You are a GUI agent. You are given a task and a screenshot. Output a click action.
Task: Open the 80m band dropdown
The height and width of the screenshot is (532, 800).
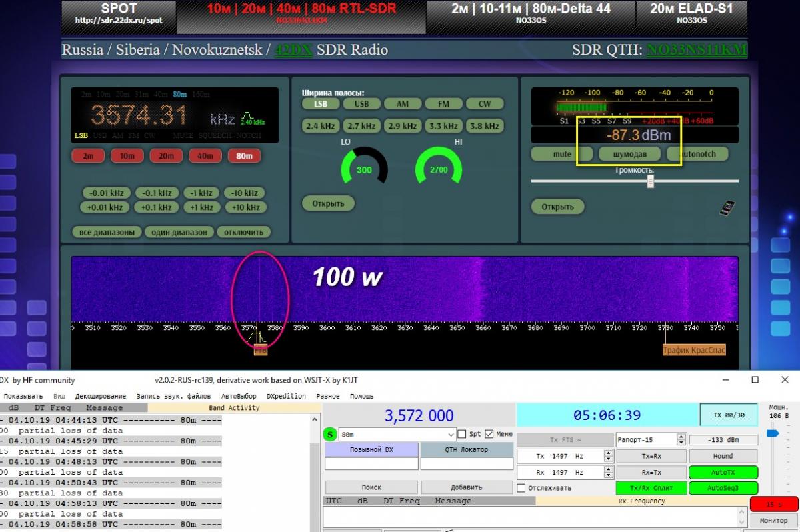pyautogui.click(x=451, y=434)
